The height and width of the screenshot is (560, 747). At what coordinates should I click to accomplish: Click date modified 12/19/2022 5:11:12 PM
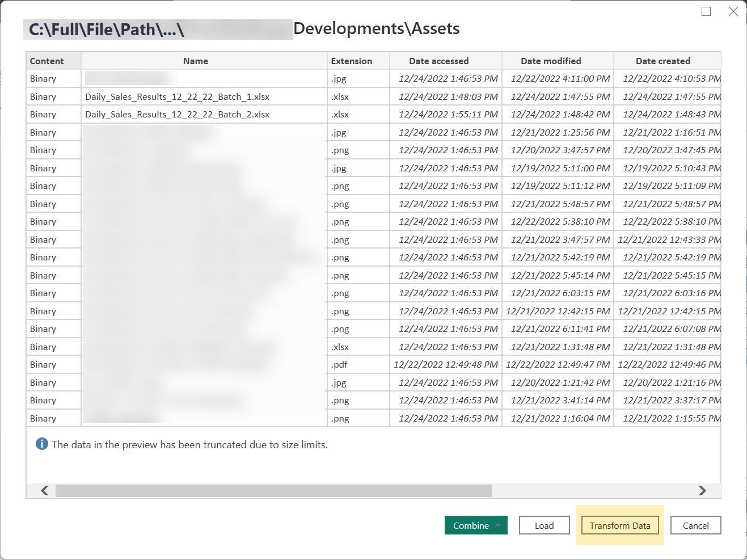[x=560, y=186]
